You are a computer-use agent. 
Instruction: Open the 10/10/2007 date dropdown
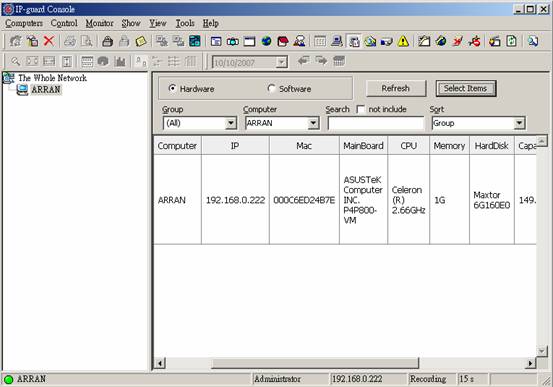tap(281, 63)
